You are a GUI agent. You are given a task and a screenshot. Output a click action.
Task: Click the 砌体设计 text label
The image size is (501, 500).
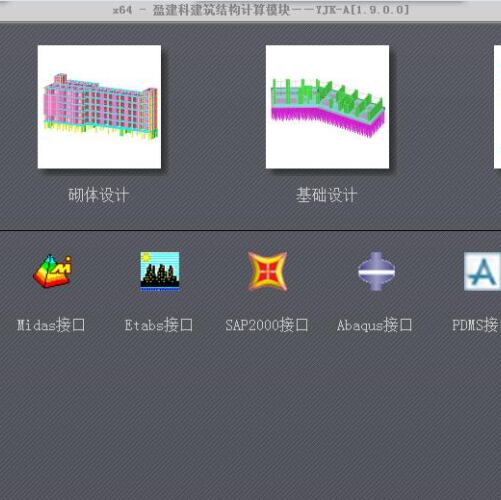click(x=98, y=195)
